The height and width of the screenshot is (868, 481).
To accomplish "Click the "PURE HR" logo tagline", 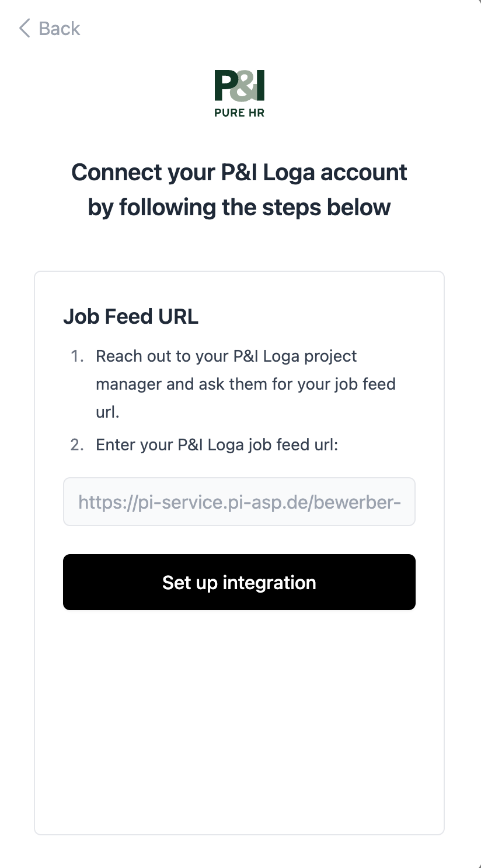I will (239, 113).
